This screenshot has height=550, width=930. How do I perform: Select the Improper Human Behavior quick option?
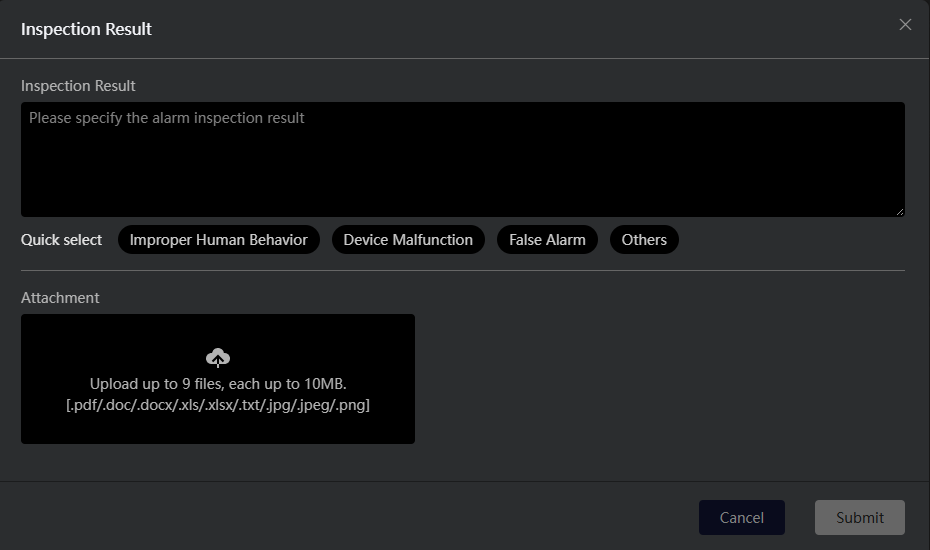[x=219, y=240]
